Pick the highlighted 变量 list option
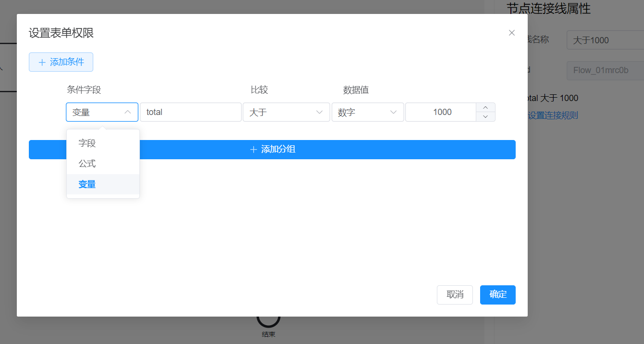This screenshot has width=644, height=344. 87,184
